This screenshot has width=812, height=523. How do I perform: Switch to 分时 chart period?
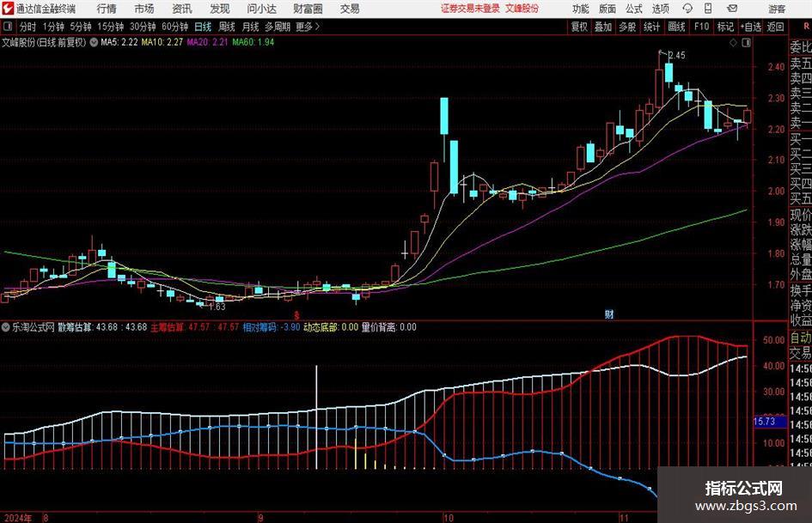point(28,27)
